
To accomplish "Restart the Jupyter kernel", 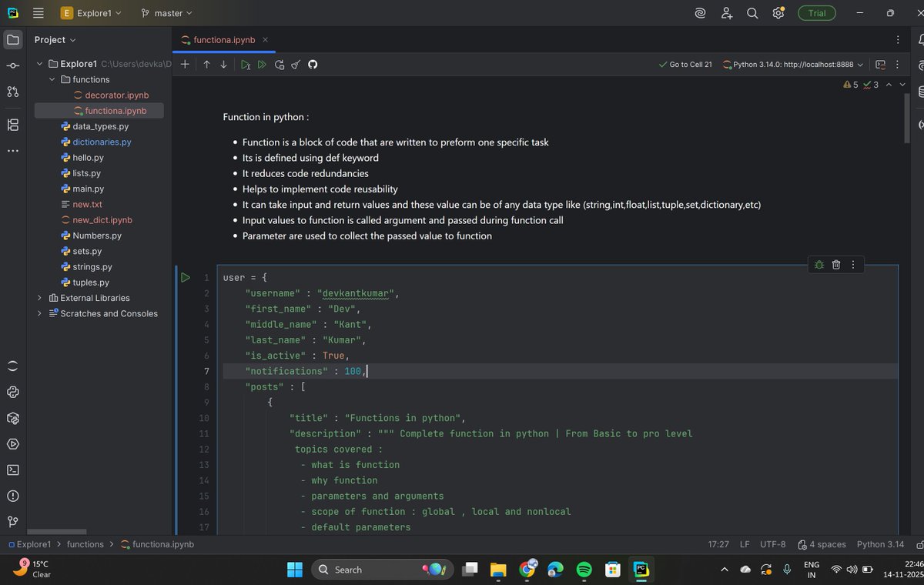I will pyautogui.click(x=279, y=64).
